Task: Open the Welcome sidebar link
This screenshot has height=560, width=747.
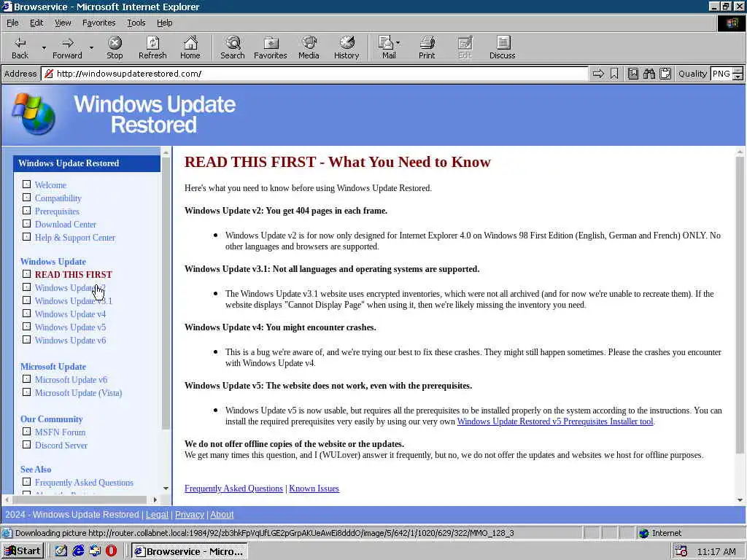Action: 50,184
